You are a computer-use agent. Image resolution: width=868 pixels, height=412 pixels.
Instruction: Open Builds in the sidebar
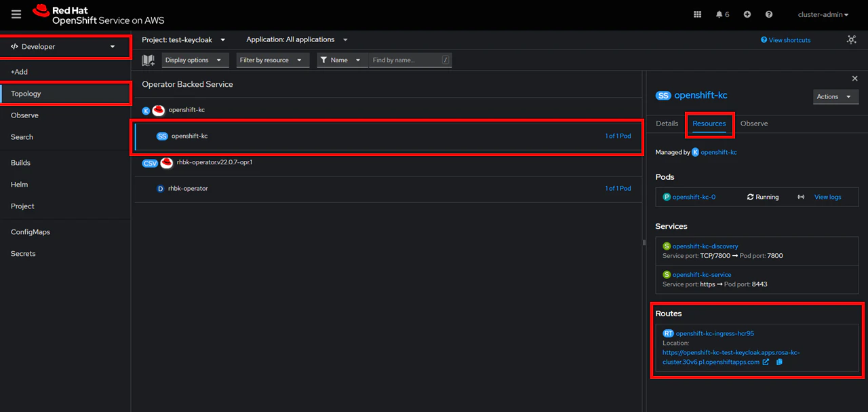click(x=65, y=163)
